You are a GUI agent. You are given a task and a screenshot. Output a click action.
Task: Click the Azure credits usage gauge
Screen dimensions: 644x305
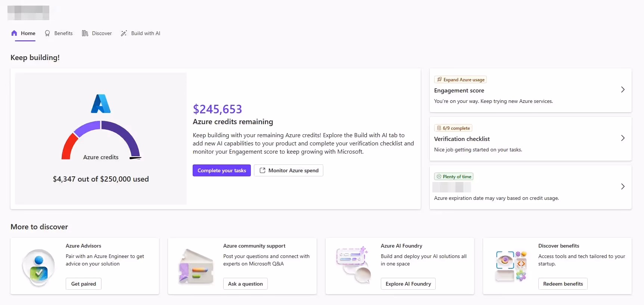[x=100, y=140]
